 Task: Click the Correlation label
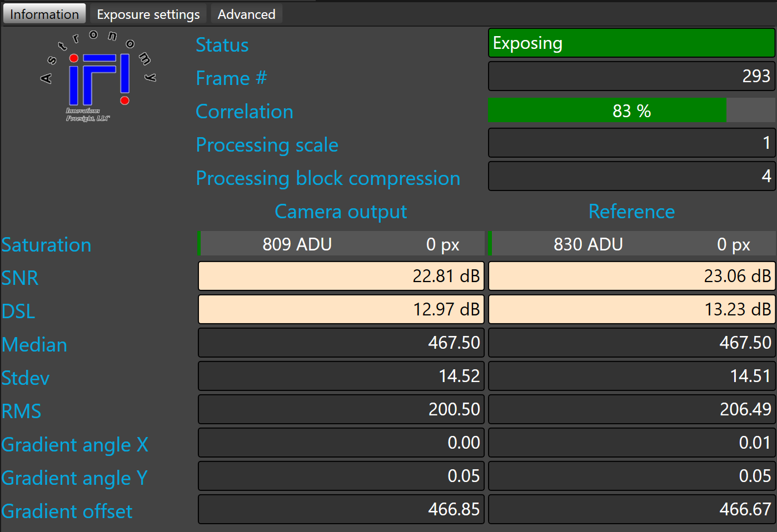(245, 112)
